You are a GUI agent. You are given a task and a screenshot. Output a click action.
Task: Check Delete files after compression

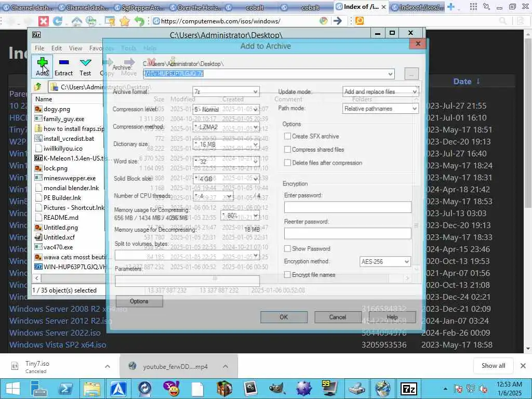click(287, 163)
